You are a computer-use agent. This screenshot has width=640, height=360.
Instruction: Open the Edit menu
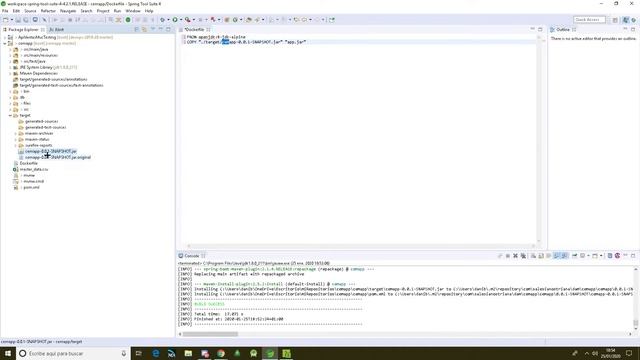[16, 11]
